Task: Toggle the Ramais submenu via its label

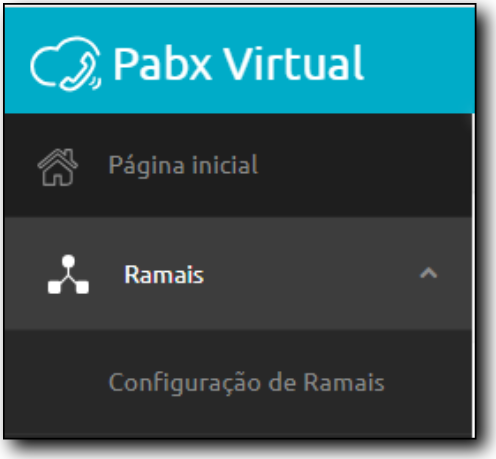Action: [164, 275]
